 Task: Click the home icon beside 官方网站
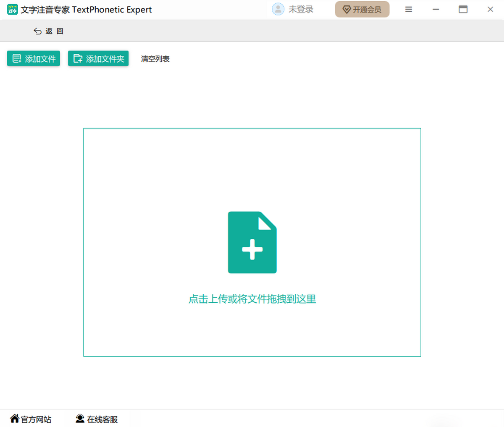tap(15, 419)
